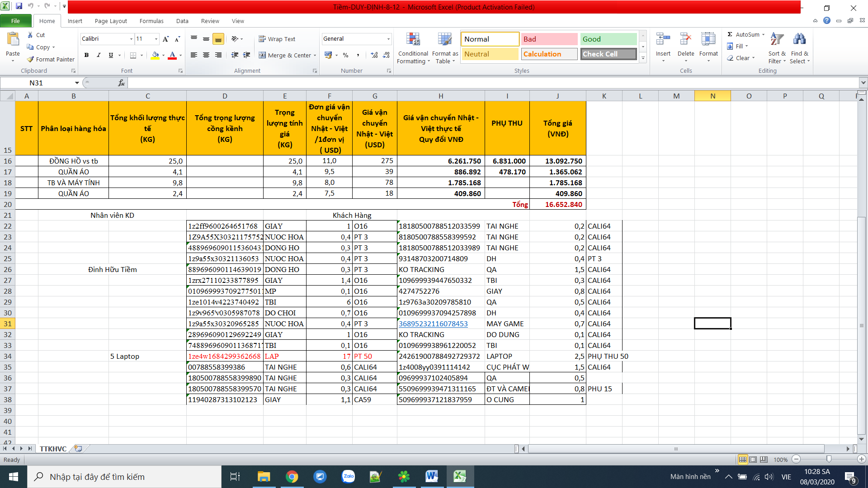Apply percent style format

pyautogui.click(x=346, y=55)
